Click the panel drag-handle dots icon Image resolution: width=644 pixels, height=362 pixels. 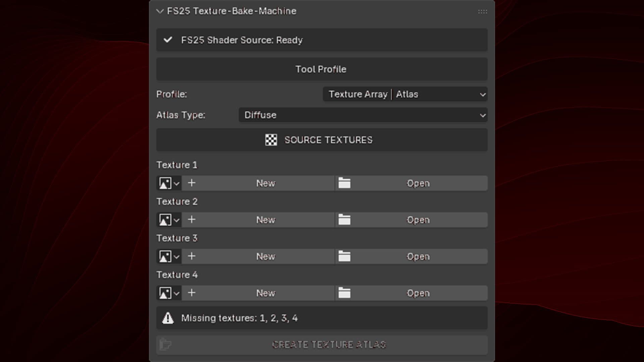click(x=482, y=11)
